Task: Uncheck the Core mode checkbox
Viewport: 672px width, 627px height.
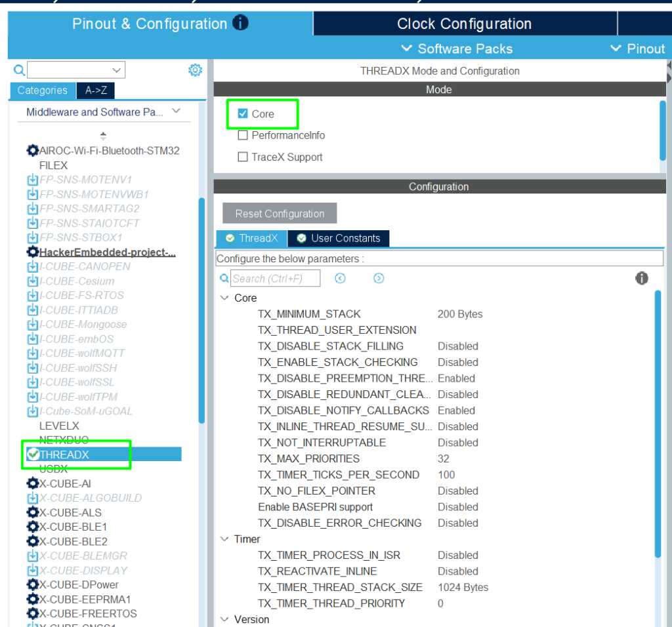Action: pyautogui.click(x=243, y=114)
